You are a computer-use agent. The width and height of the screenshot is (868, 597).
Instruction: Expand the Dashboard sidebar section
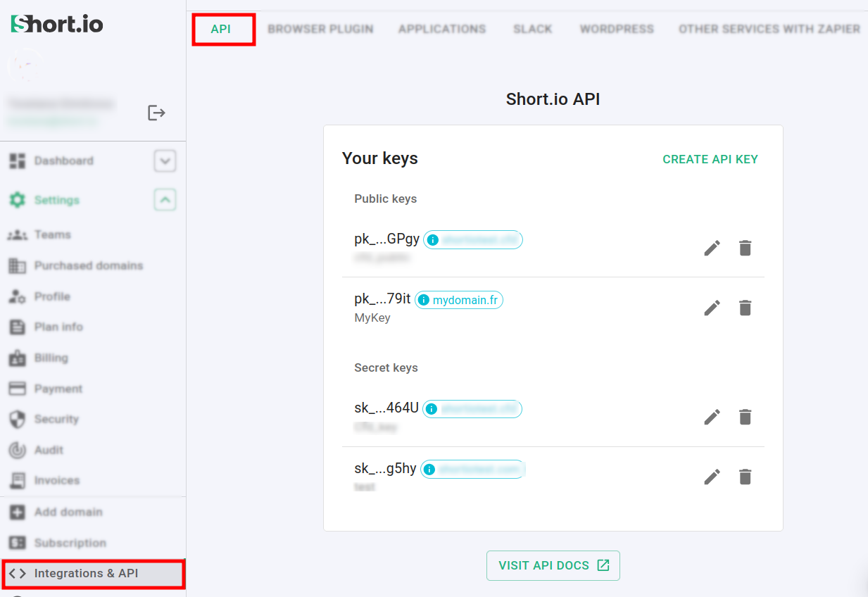tap(165, 161)
